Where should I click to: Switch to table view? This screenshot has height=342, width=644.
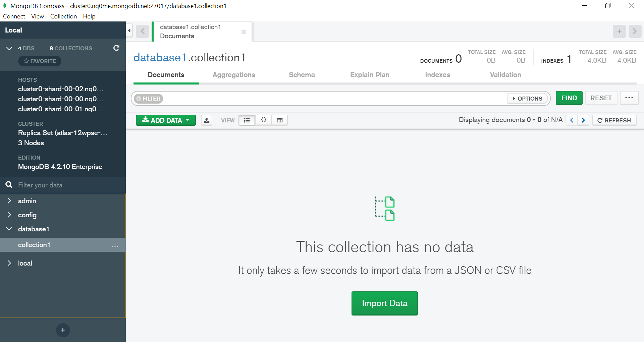pyautogui.click(x=280, y=120)
